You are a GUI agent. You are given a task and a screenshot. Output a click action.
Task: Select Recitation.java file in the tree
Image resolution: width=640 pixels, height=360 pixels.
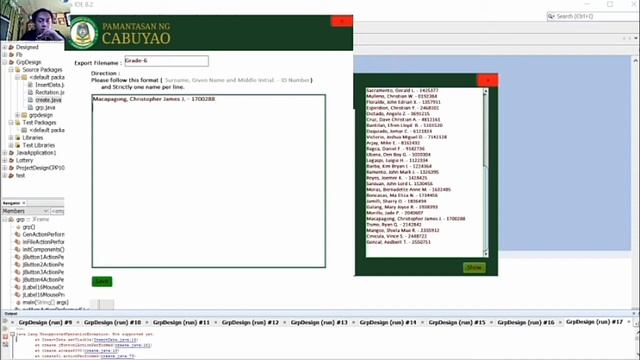tap(50, 92)
